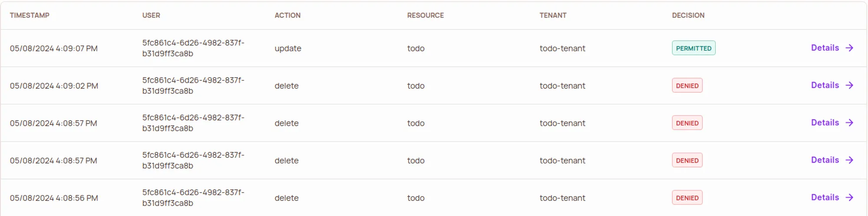Viewport: 868px width, 216px height.
Task: Select the "update" action cell
Action: [x=288, y=49]
